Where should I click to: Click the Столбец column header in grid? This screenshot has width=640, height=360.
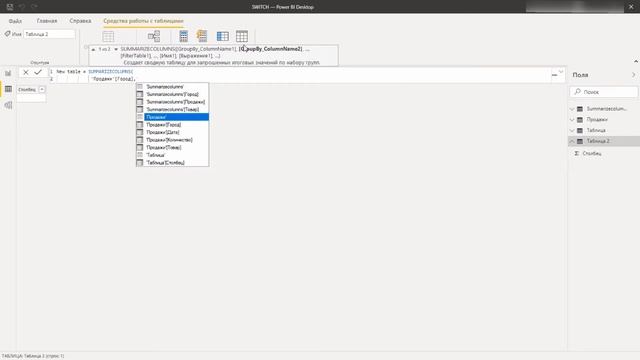(27, 89)
